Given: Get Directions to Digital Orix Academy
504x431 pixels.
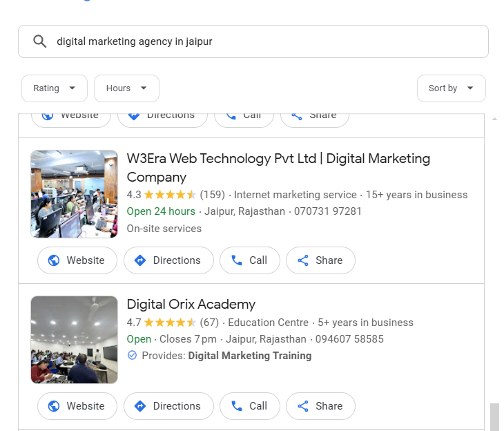Looking at the screenshot, I should [168, 406].
